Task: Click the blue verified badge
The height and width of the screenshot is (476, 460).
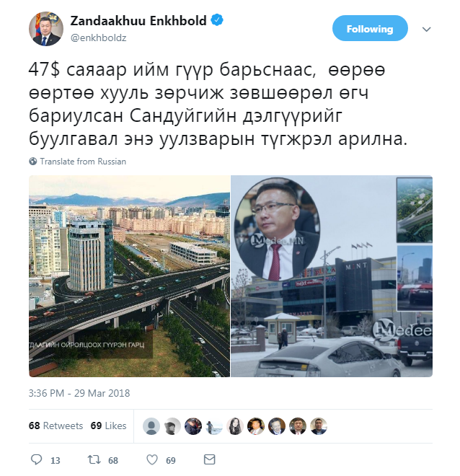Action: click(x=217, y=20)
